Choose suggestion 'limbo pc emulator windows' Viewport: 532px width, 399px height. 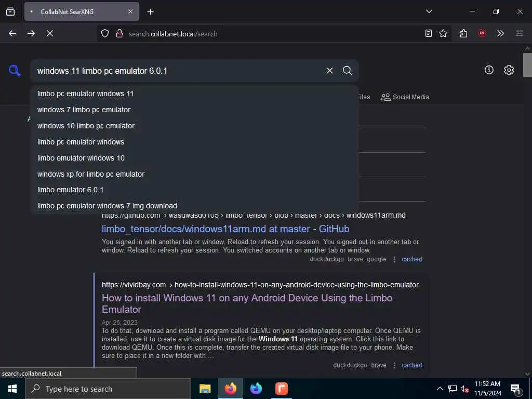194,142
